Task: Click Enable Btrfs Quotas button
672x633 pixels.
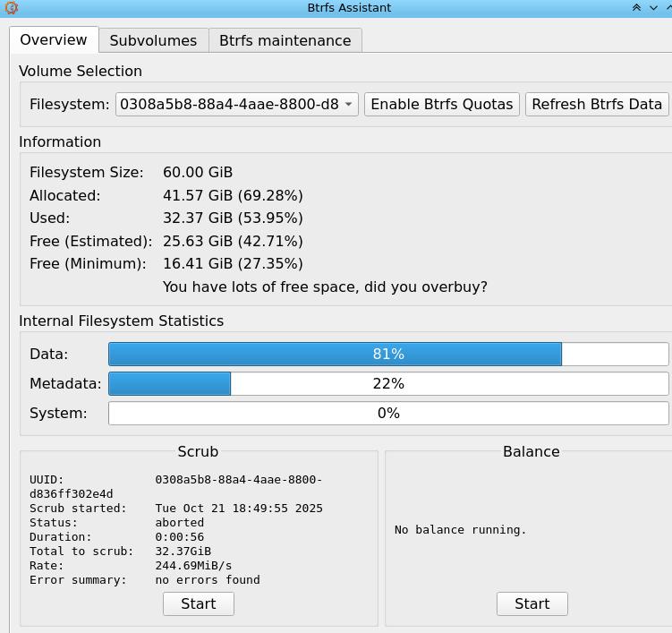Action: (442, 104)
